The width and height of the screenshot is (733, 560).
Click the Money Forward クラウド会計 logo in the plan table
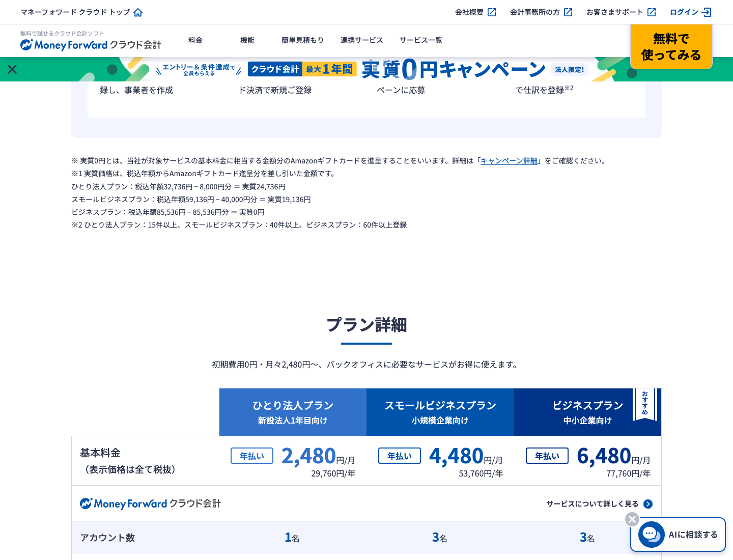[x=150, y=503]
